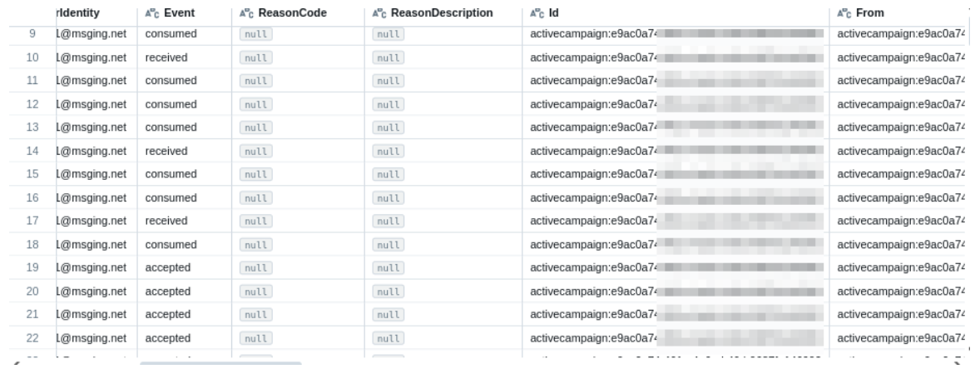Click the scroll left arrow at bottom
The height and width of the screenshot is (369, 980).
point(8,364)
